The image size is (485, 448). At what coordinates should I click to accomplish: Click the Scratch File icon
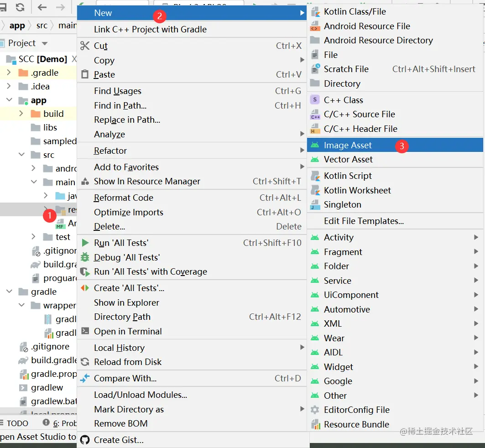315,69
